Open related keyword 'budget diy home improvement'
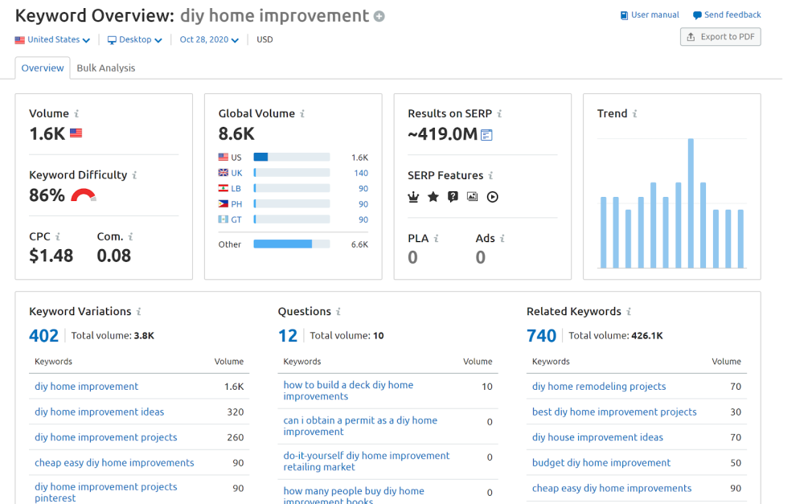812x504 pixels. (x=601, y=463)
